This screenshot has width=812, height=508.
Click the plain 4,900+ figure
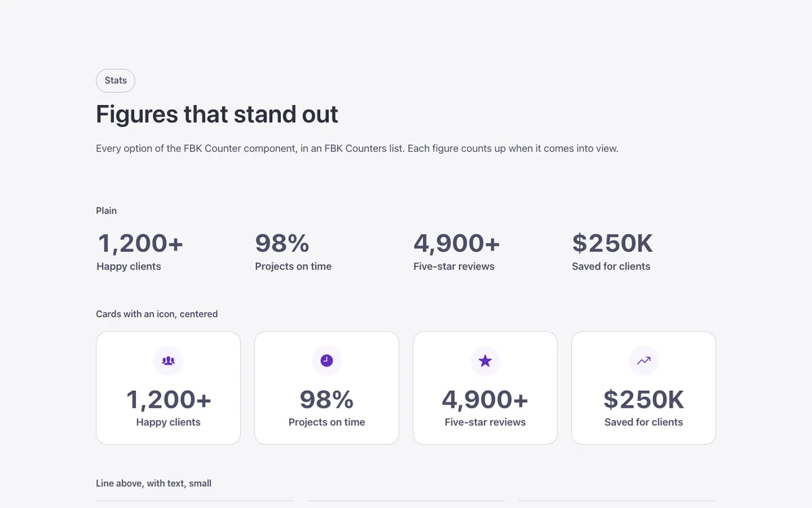tap(457, 243)
